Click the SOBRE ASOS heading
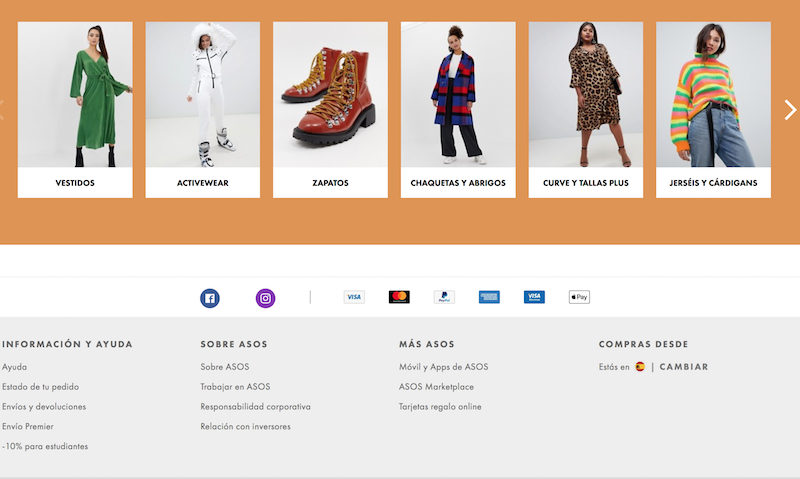This screenshot has height=479, width=800. [x=234, y=344]
